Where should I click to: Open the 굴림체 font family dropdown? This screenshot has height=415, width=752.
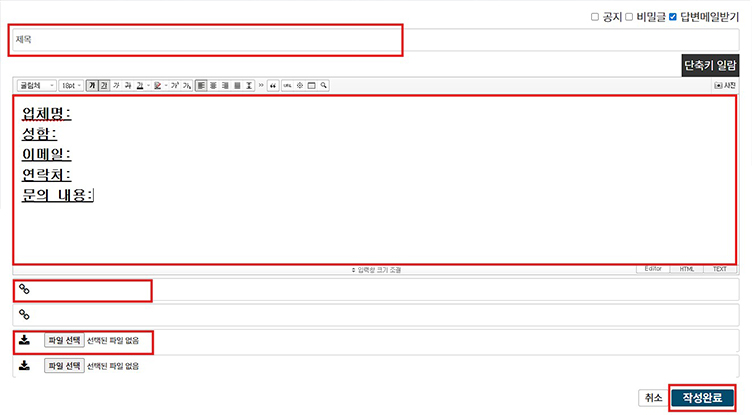click(36, 86)
